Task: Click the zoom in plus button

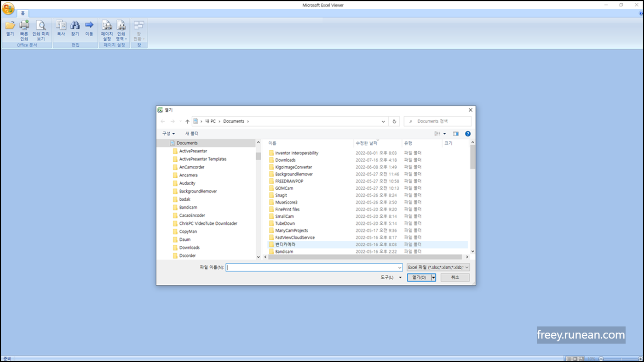Action: pos(640,358)
